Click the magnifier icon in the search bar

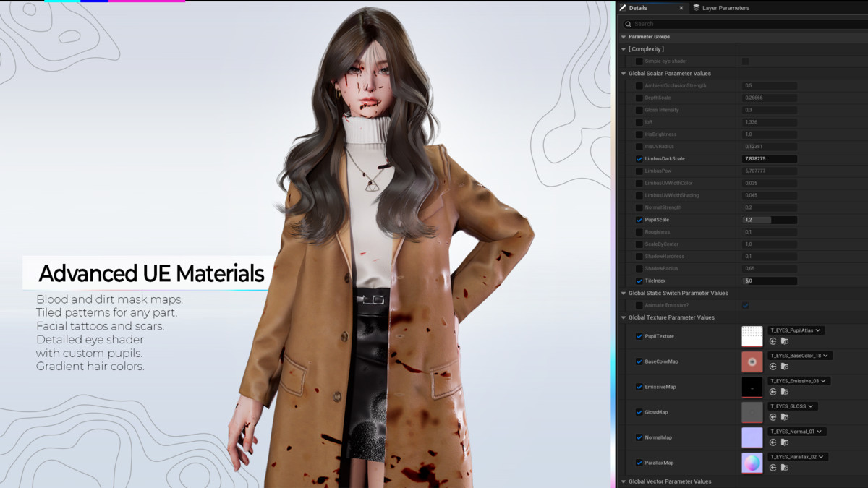628,24
